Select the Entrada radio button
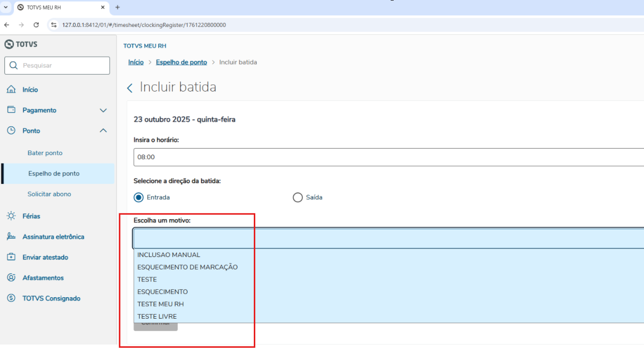 click(139, 197)
